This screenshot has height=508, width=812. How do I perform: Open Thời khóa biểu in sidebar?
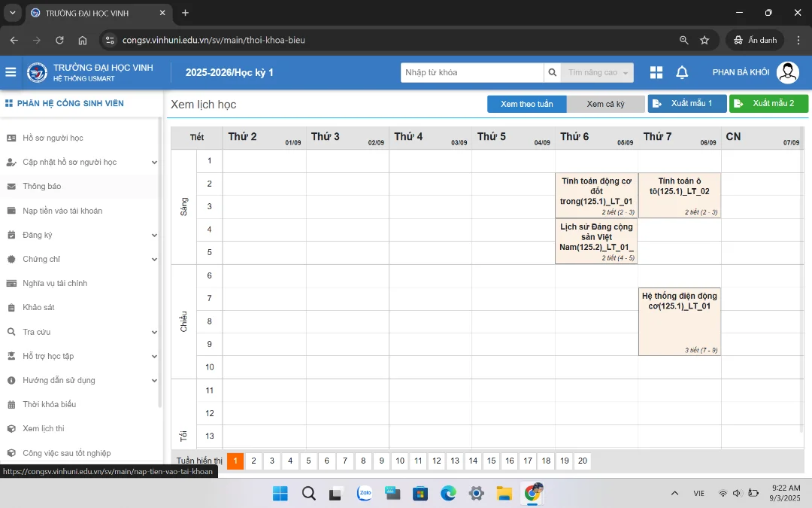click(50, 404)
